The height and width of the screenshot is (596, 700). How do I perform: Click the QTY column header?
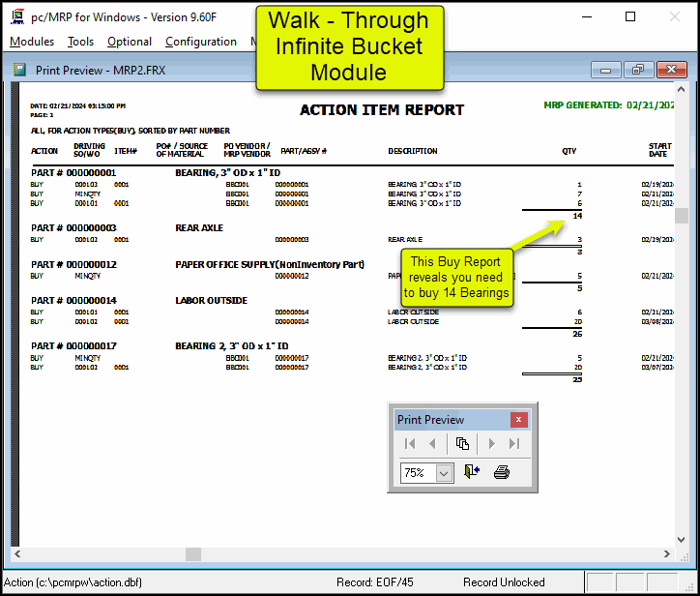pyautogui.click(x=569, y=151)
